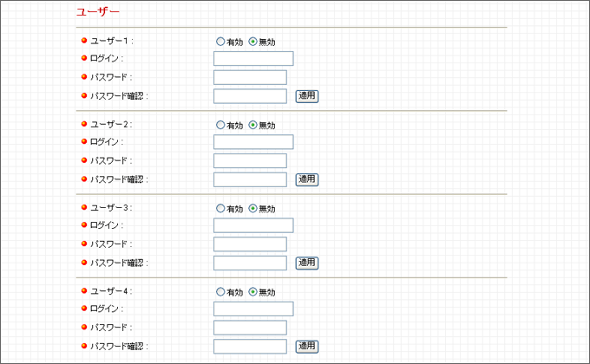The image size is (590, 364).
Task: Apply User 4 settings with 適用
Action: point(307,347)
